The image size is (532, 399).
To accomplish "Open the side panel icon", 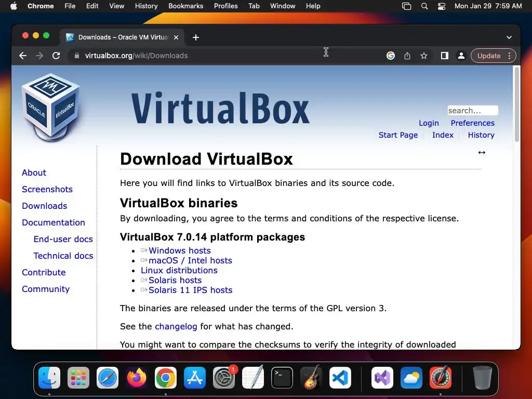I will (445, 56).
